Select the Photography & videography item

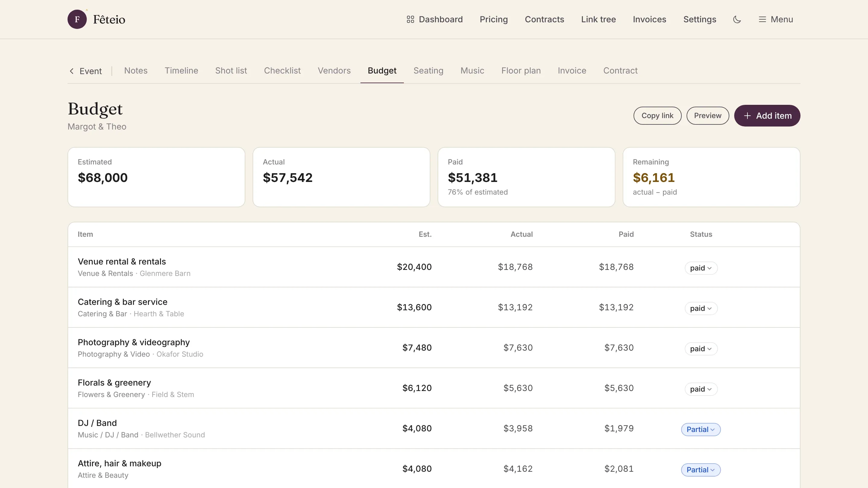point(134,343)
